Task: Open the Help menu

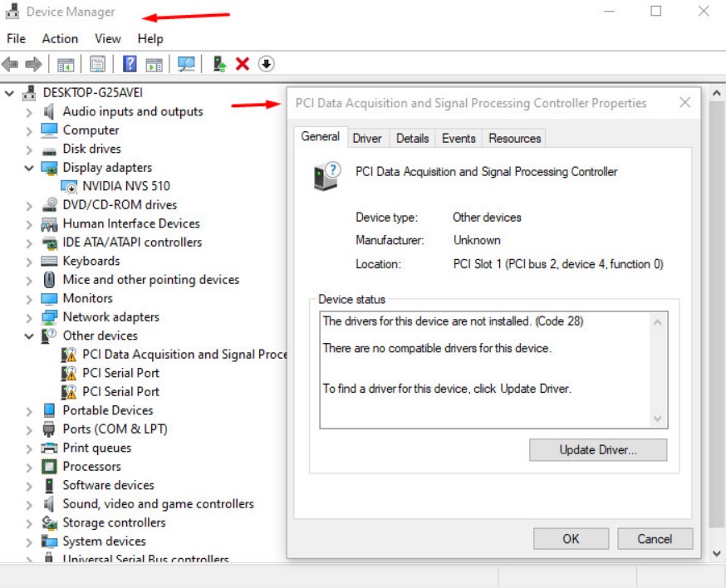Action: tap(150, 38)
